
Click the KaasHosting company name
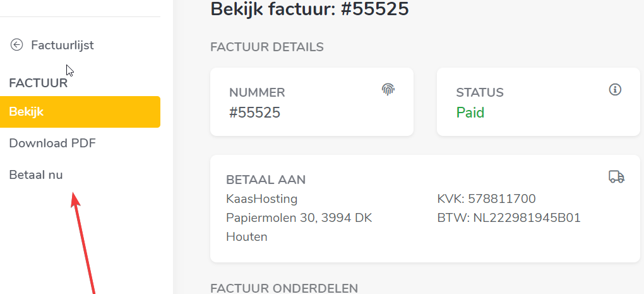[x=261, y=199]
